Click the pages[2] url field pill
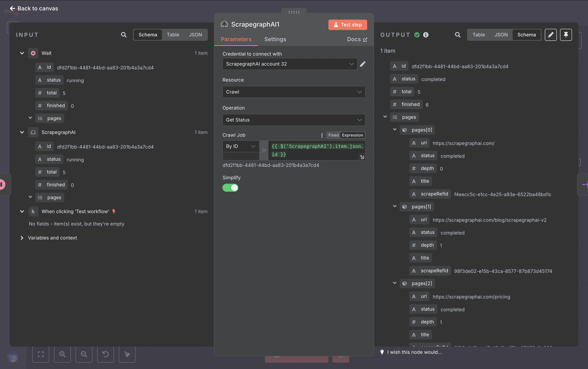Screen dimensions: 588x369 (x=420, y=296)
